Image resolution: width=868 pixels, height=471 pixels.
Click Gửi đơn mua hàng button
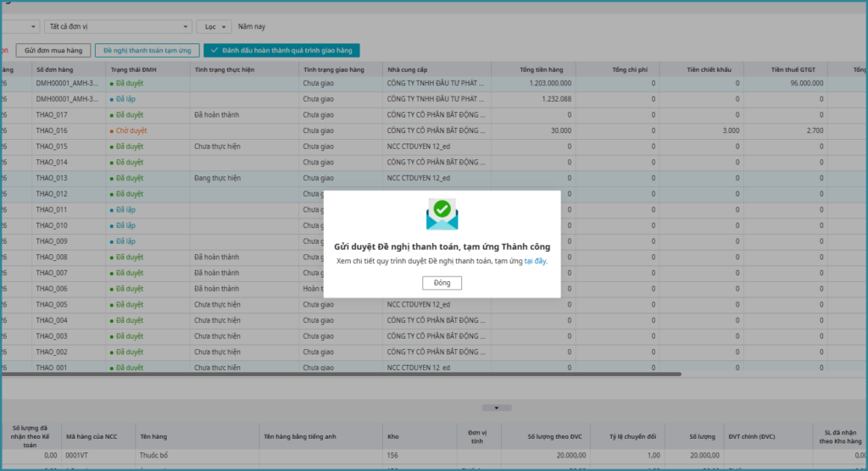pos(53,50)
